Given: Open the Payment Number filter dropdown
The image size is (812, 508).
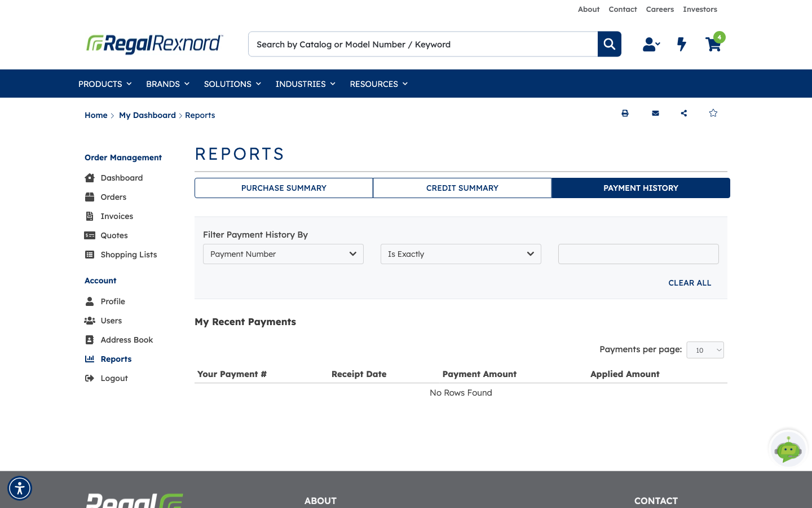Looking at the screenshot, I should point(283,254).
